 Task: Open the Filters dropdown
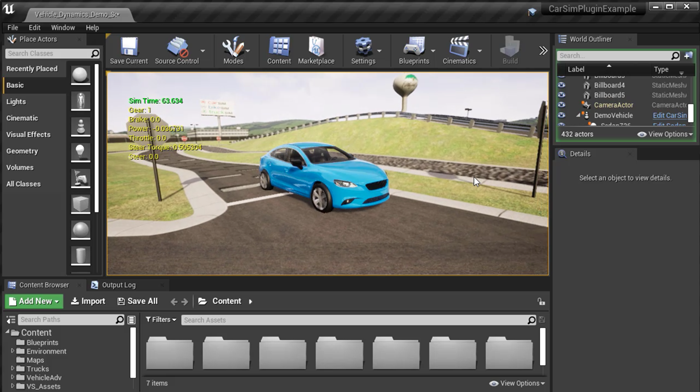pyautogui.click(x=161, y=320)
